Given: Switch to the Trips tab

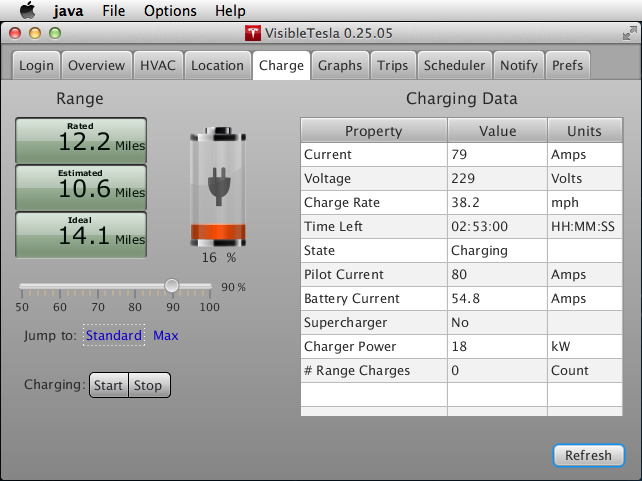Looking at the screenshot, I should [x=392, y=65].
